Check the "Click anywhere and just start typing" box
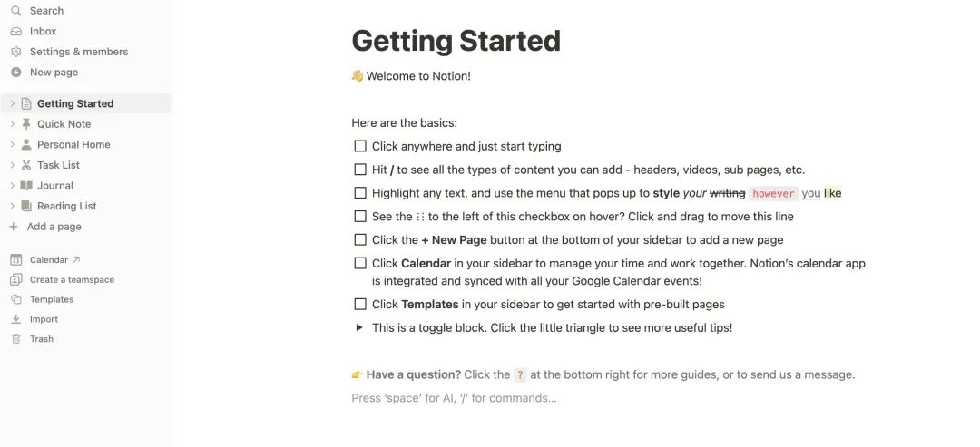Screen dimensions: 980x447 (360, 146)
